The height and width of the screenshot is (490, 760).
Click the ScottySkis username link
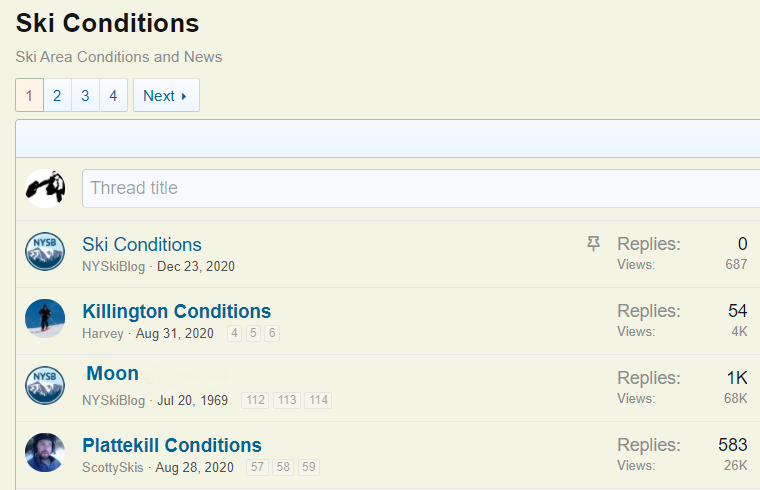[x=114, y=468]
